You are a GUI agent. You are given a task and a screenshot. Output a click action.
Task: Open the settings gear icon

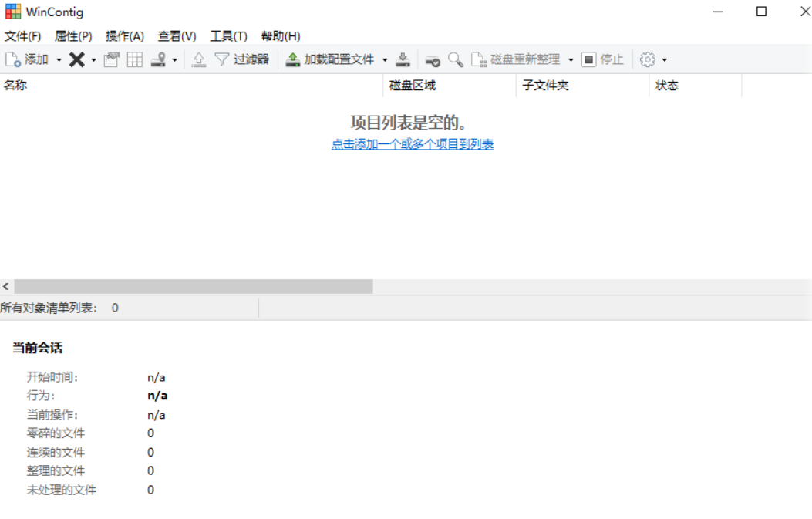648,59
